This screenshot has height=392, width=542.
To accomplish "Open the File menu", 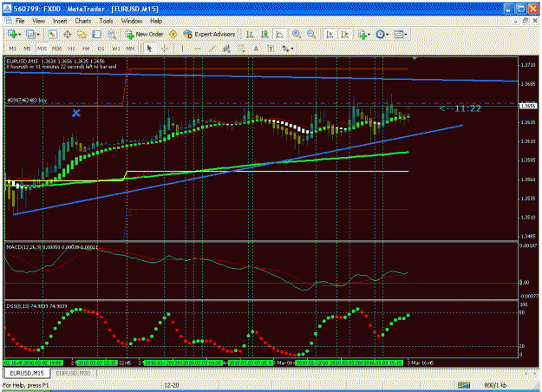I will coord(20,21).
